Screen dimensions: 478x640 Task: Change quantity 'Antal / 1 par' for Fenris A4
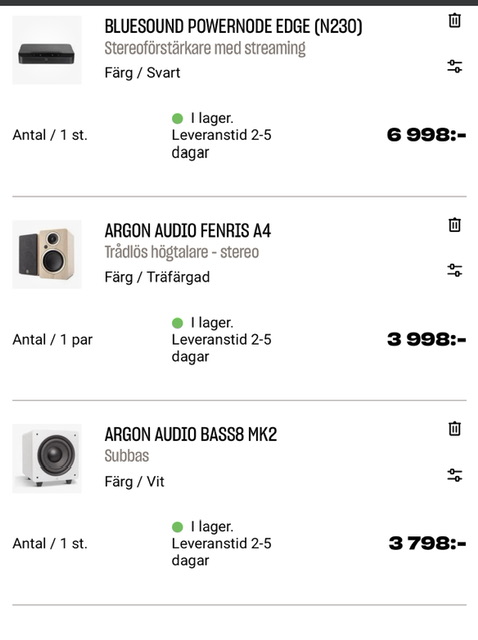click(x=53, y=340)
